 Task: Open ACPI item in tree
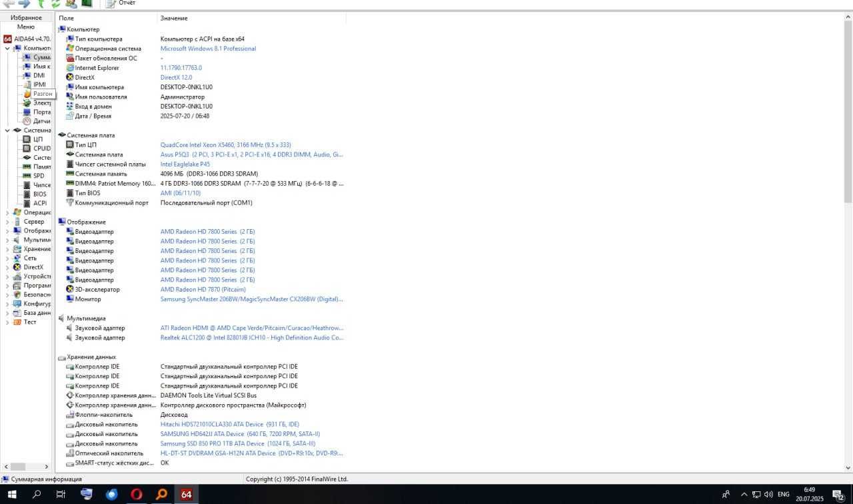[40, 203]
